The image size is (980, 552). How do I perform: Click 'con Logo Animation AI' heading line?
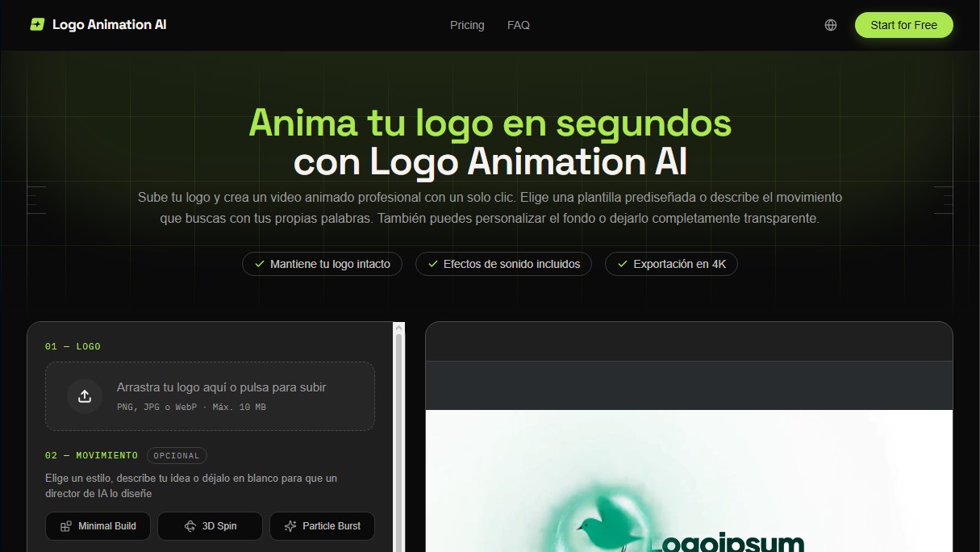click(490, 162)
